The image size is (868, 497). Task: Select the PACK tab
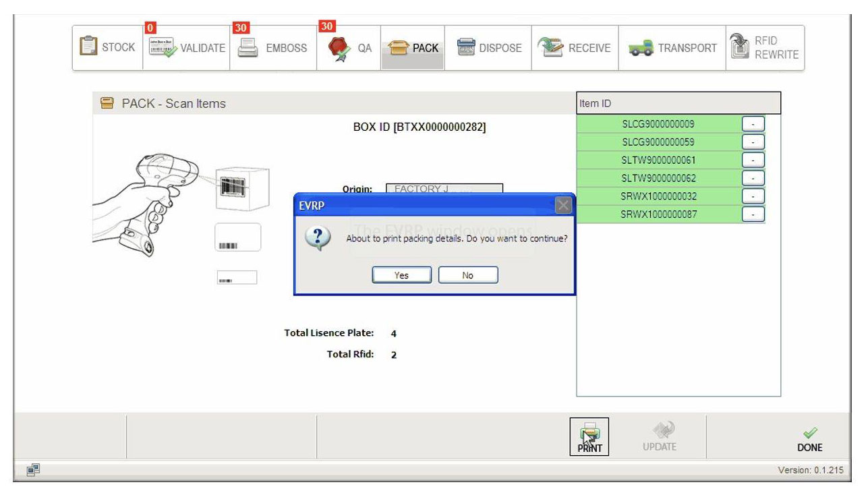413,48
